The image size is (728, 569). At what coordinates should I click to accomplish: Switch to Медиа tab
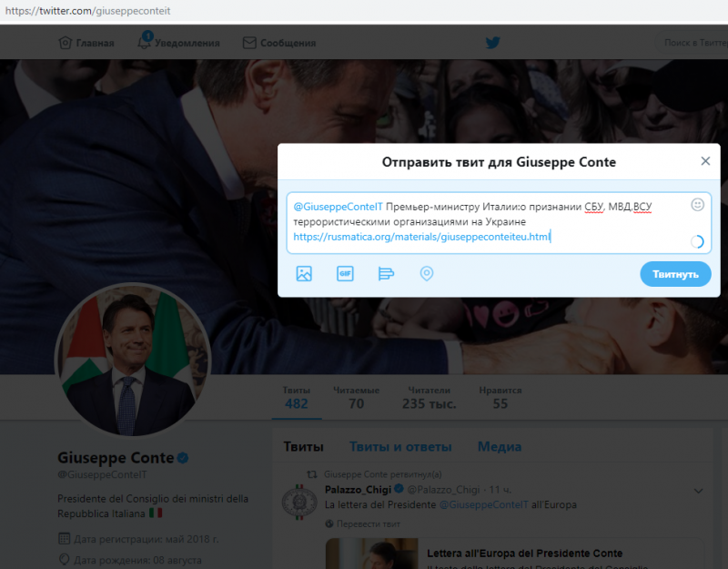[500, 447]
